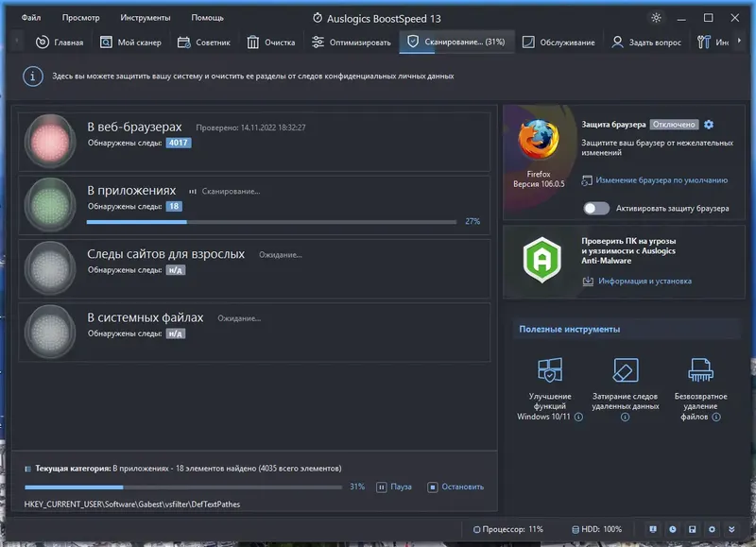Screen dimensions: 756x547
Task: Show info for Улучшение функций Windows tool
Action: coord(578,417)
